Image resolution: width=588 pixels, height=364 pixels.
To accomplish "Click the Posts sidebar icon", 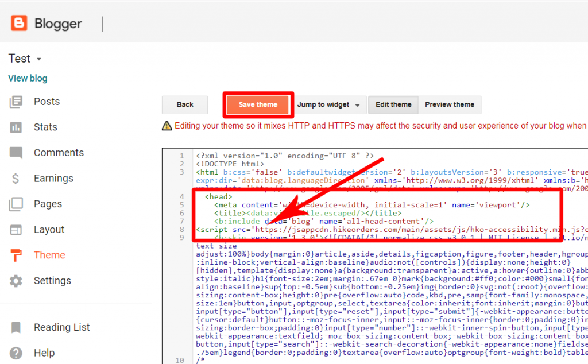I will click(x=16, y=102).
